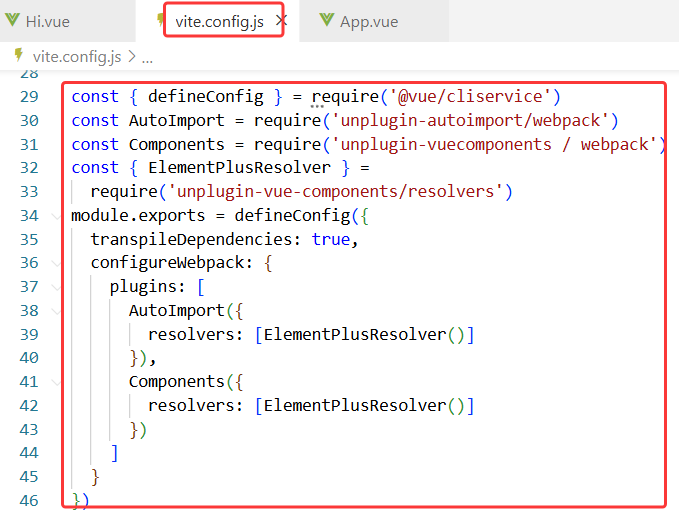Image resolution: width=679 pixels, height=515 pixels.
Task: Click AutoImport call on line 38
Action: (177, 311)
